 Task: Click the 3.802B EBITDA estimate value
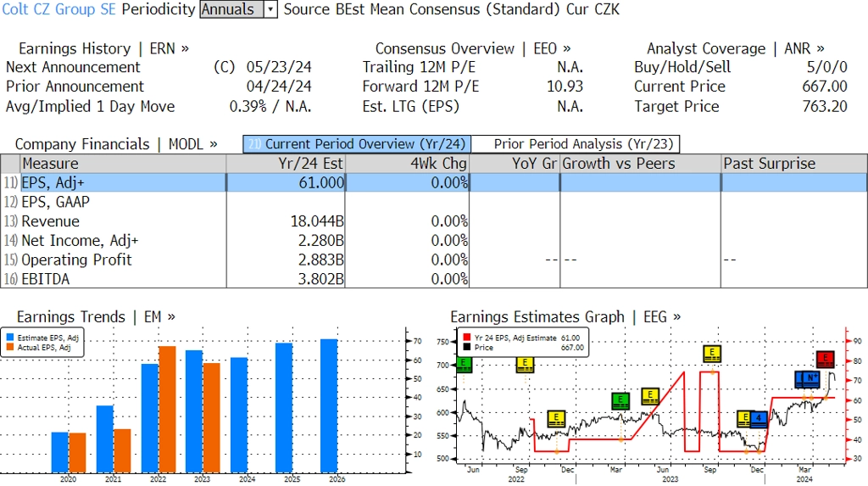(x=321, y=279)
